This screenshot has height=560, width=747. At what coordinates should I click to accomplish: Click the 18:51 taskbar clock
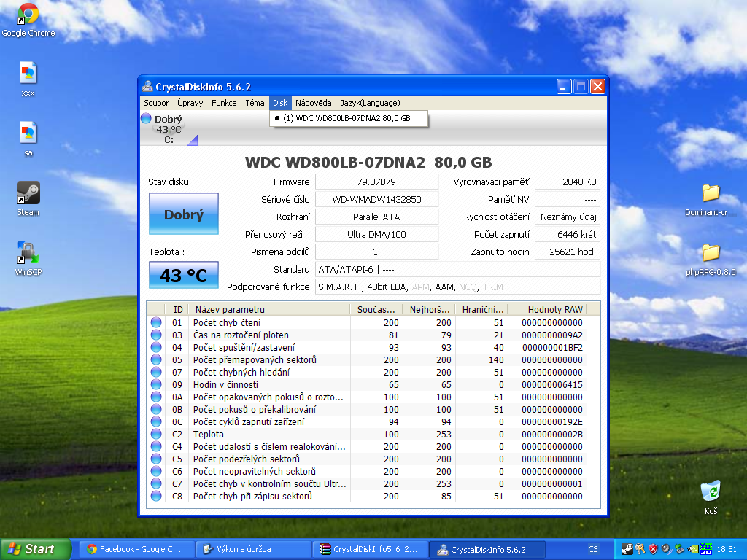[727, 549]
